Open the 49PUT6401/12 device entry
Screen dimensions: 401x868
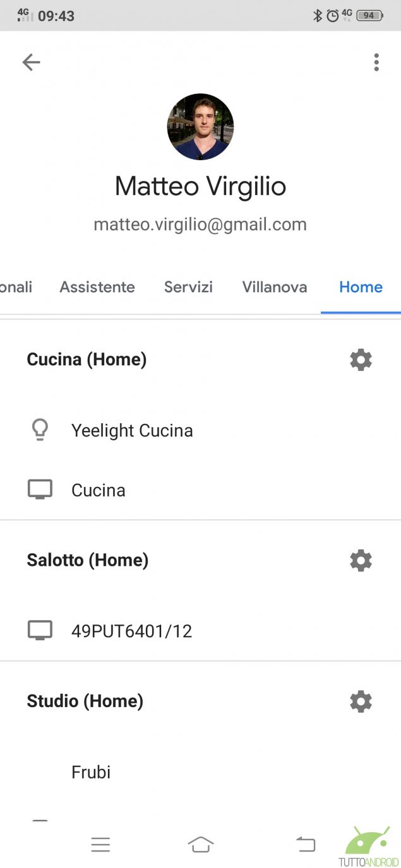click(x=131, y=630)
